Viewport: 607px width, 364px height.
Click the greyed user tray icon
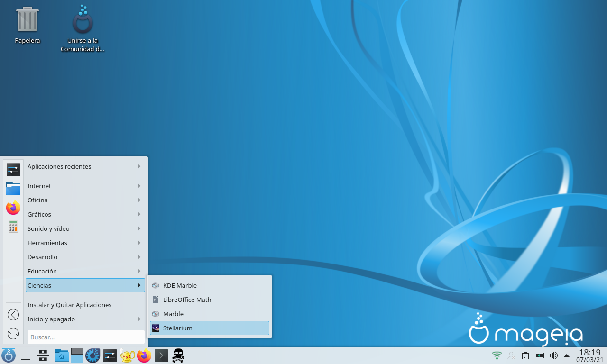(511, 355)
